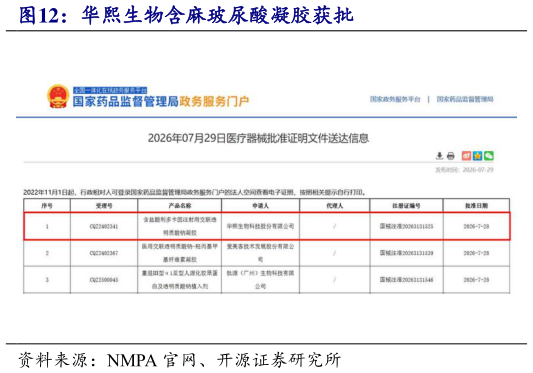This screenshot has width=533, height=373.
Task: Click source line 资料来源：NMPA官网、开源证券研究所
Action: tap(179, 360)
